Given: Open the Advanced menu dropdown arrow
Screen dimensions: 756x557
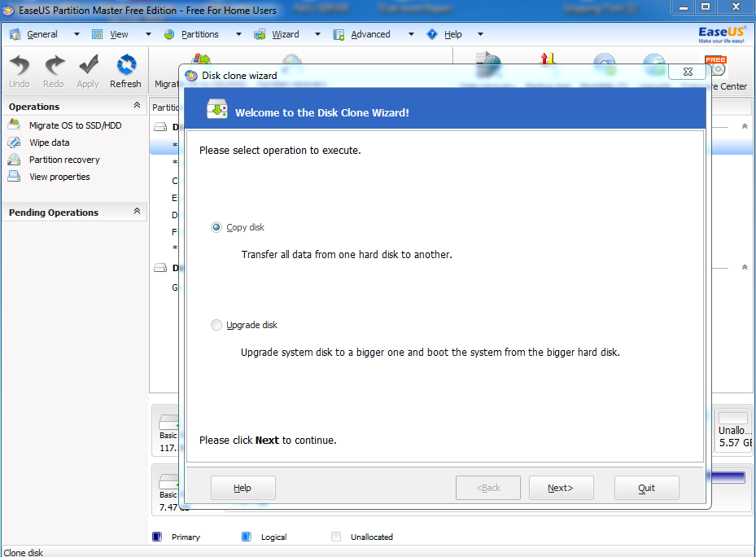Looking at the screenshot, I should coord(411,34).
